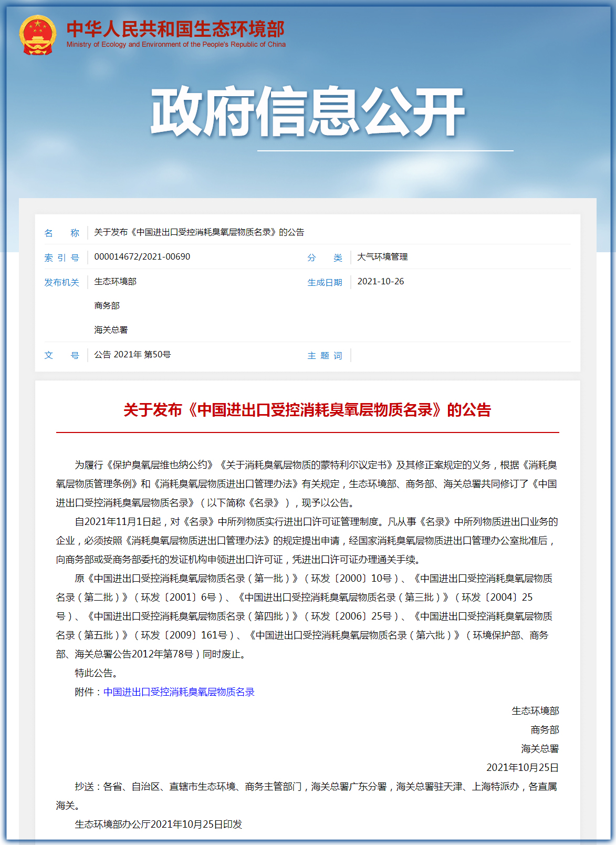
Task: Open the 中华人民共和国生态环境部 site title
Action: pos(175,29)
